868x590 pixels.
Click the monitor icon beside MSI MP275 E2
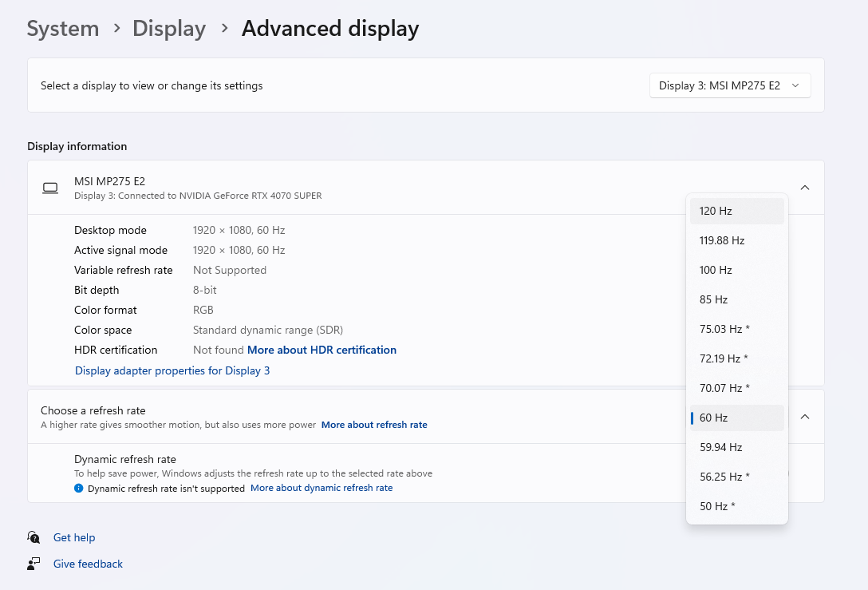point(50,188)
